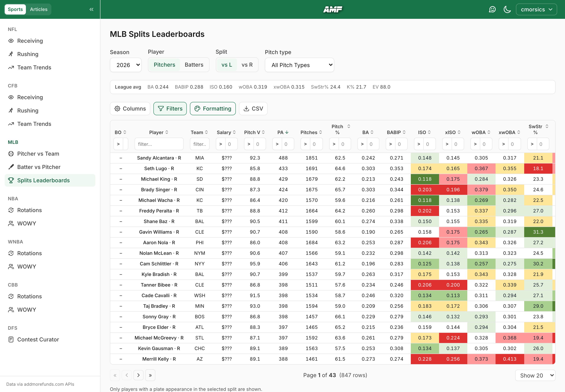This screenshot has width=565, height=392.
Task: Sort the SwStr % column
Action: [547, 126]
